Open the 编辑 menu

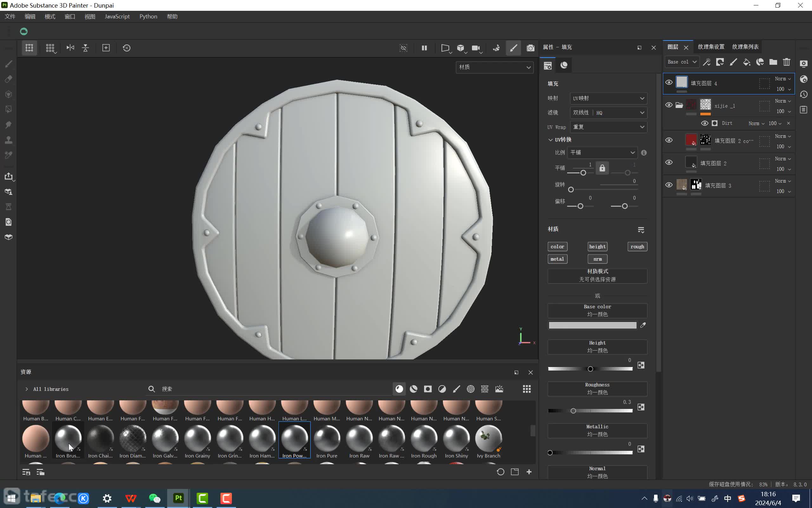coord(30,17)
